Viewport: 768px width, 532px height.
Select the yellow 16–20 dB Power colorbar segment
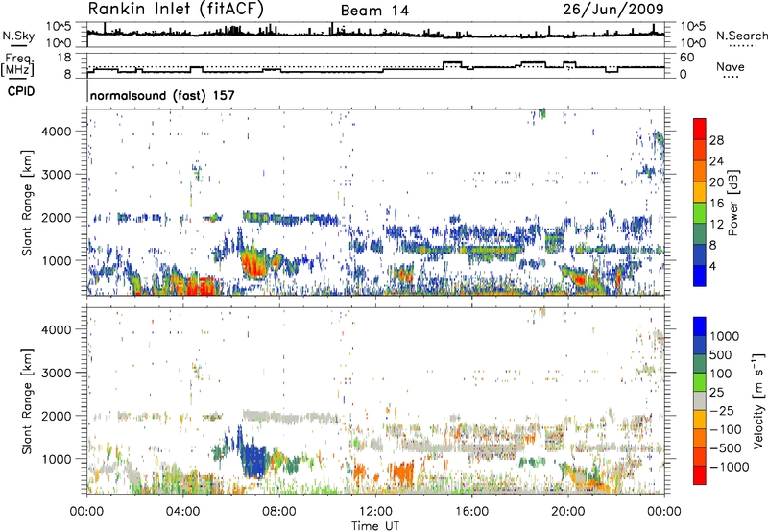click(700, 192)
